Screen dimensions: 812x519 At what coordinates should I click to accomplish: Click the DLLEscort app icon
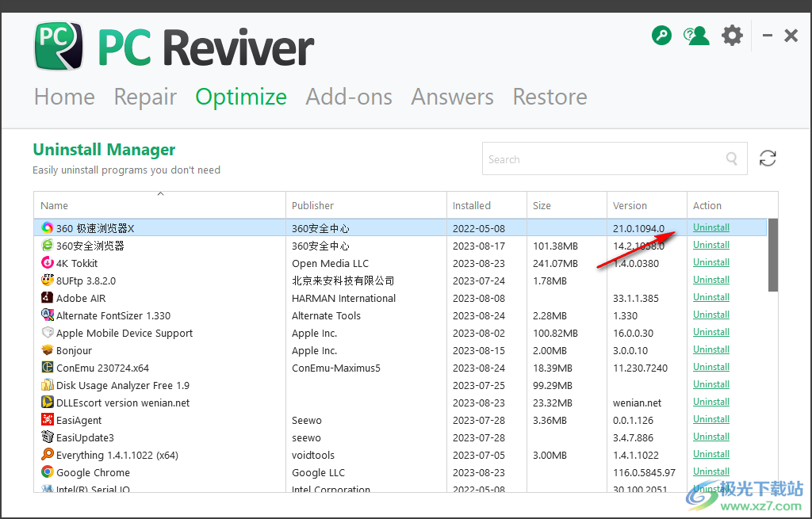[x=47, y=402]
